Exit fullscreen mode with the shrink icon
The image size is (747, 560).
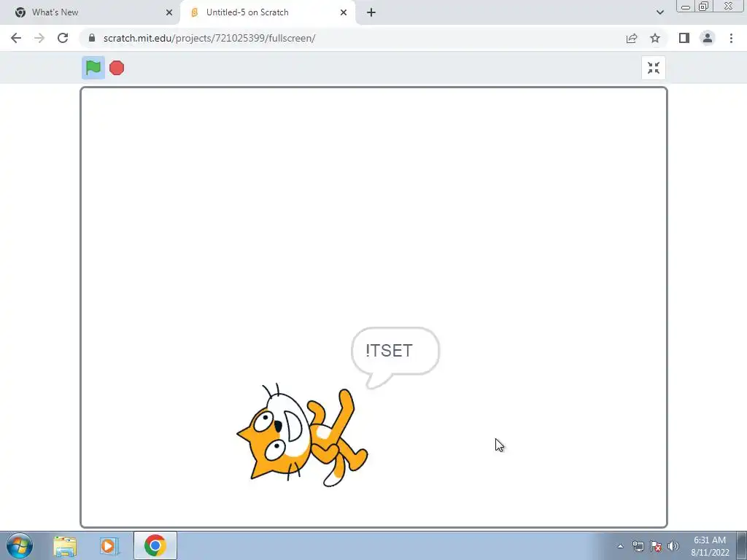[x=653, y=68]
